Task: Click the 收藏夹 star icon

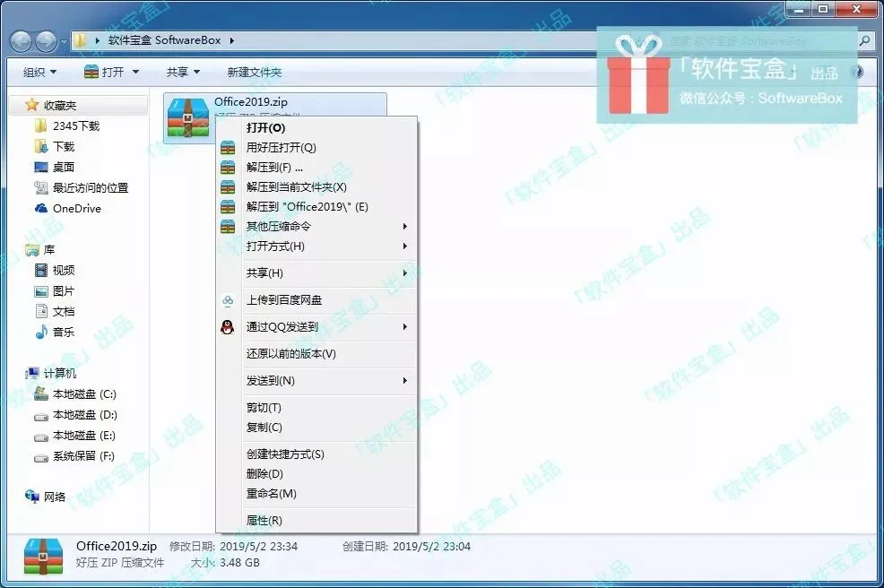Action: tap(32, 105)
